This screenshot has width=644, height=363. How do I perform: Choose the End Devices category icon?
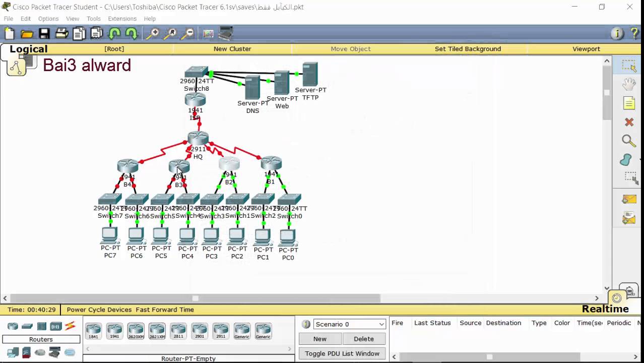(13, 352)
